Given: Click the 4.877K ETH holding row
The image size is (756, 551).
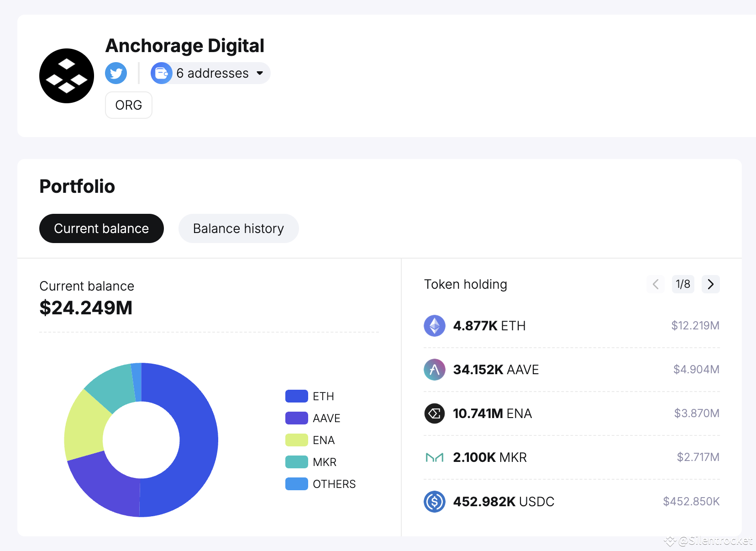Looking at the screenshot, I should pyautogui.click(x=548, y=326).
